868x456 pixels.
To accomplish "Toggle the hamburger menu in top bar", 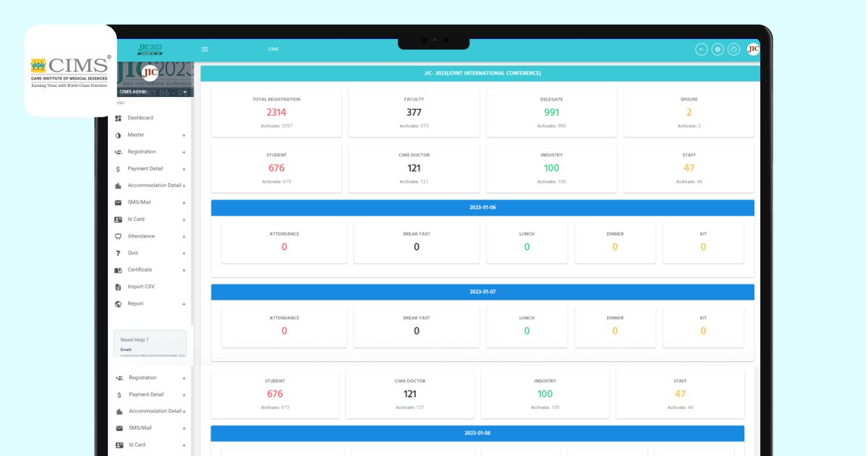I will [x=205, y=49].
